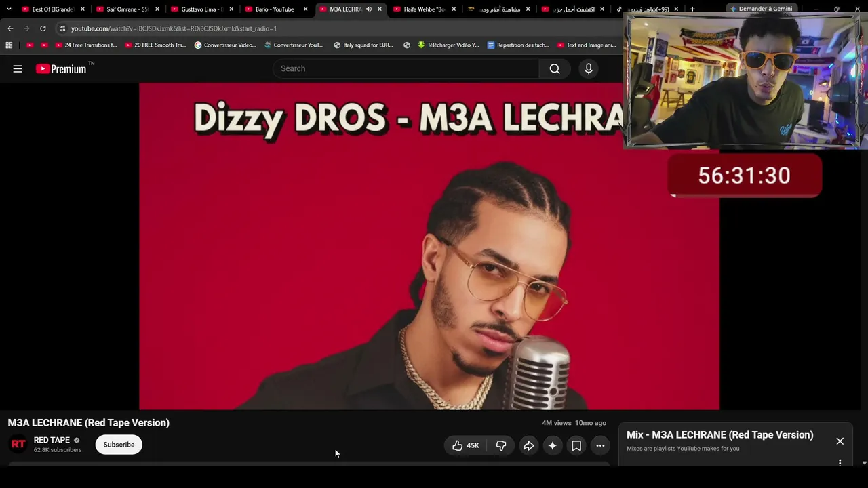Close the Haifa Wehbe tab

454,9
